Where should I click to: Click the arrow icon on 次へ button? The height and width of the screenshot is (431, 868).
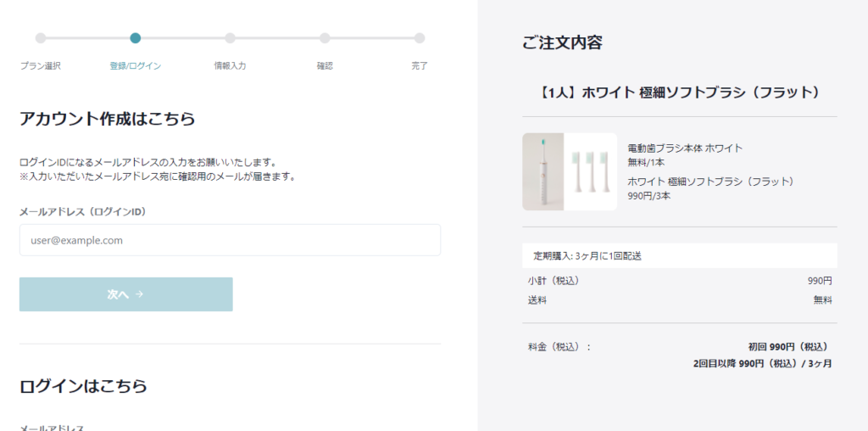click(x=140, y=294)
